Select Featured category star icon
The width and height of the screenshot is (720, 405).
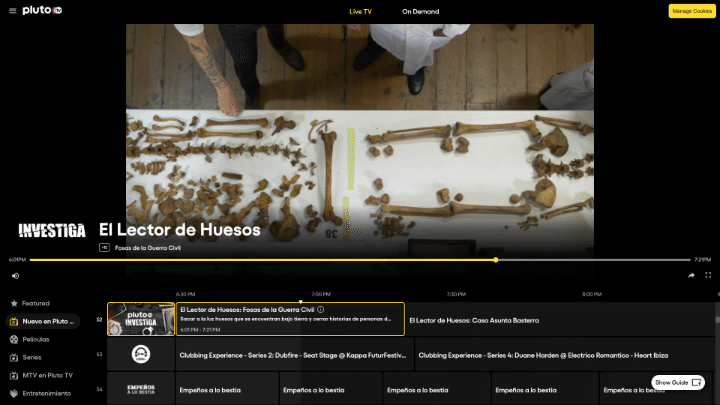14,304
